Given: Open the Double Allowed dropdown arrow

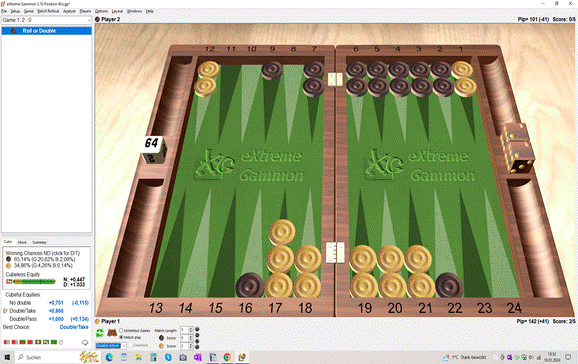Looking at the screenshot, I should (x=124, y=346).
